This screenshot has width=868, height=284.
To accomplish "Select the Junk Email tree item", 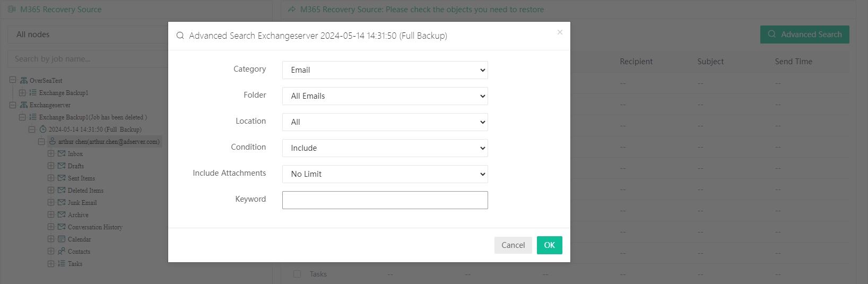I will point(82,203).
